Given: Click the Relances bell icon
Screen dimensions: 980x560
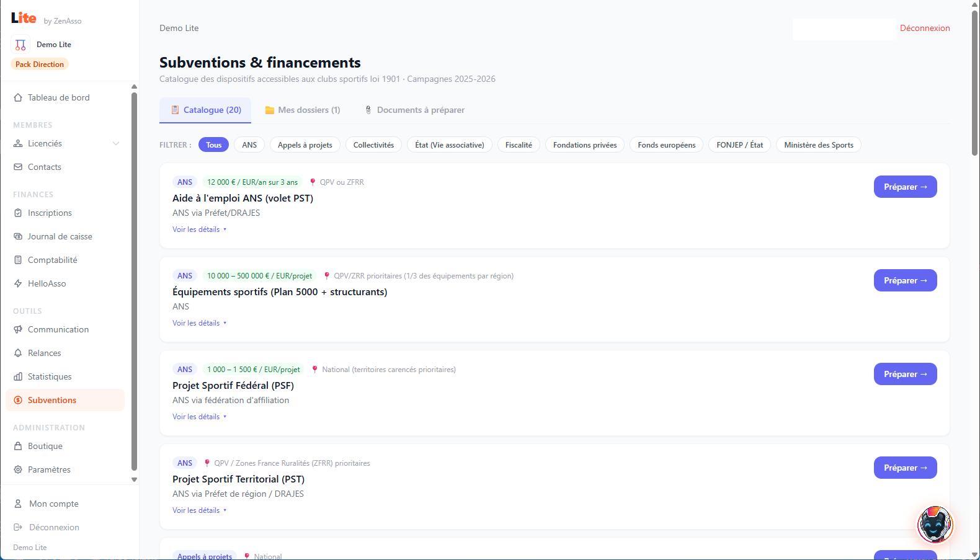Looking at the screenshot, I should [18, 353].
